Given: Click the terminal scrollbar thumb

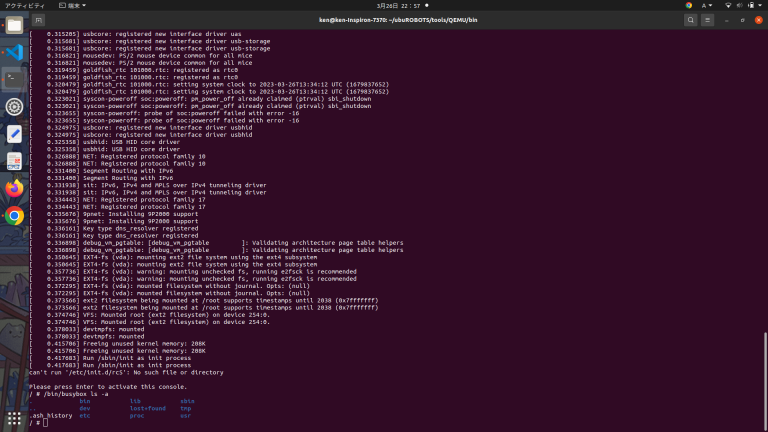Looking at the screenshot, I should coord(765,380).
